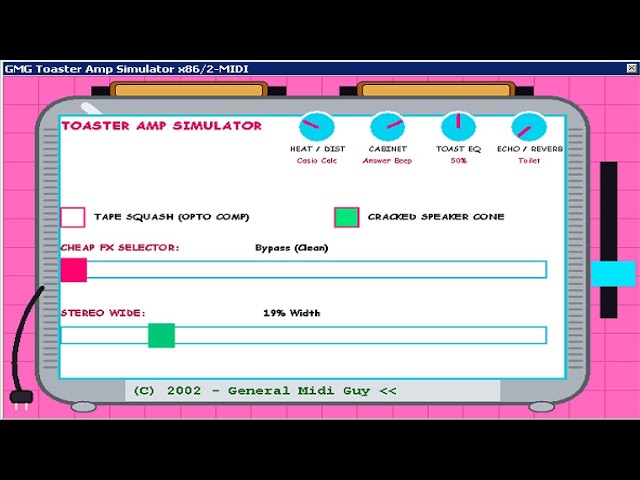This screenshot has width=640, height=480.
Task: Click the cyan toaster lever handle
Action: [613, 274]
